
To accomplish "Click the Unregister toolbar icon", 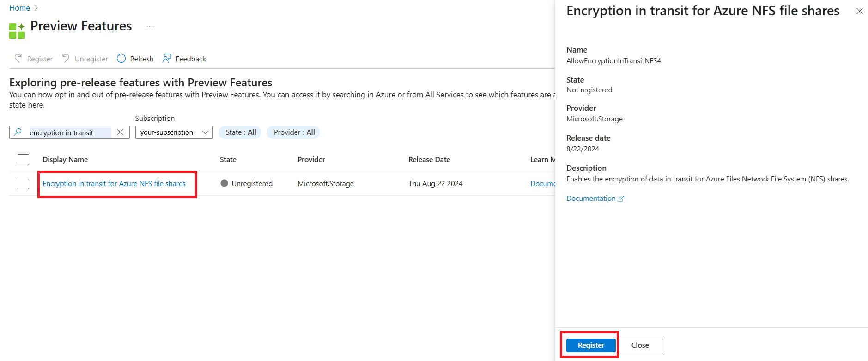I will (x=66, y=58).
